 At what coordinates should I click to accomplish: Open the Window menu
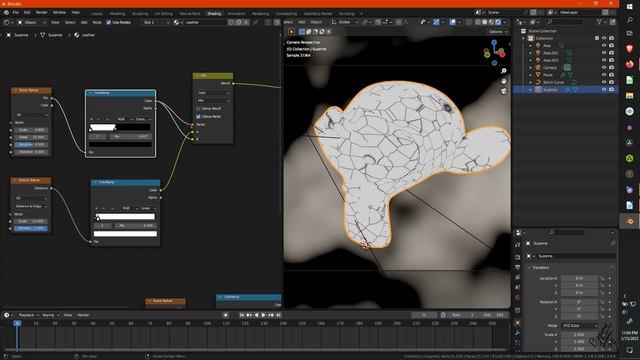point(59,13)
